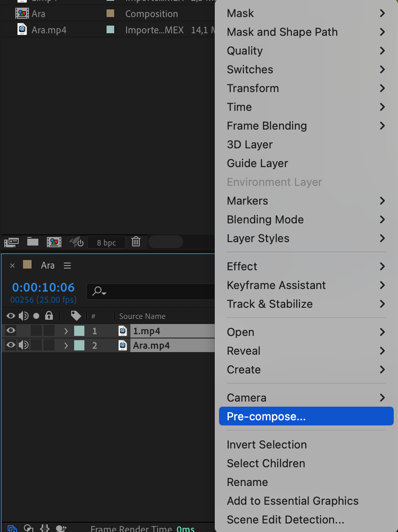
Task: Select the 3D Layer menu entry
Action: click(x=250, y=145)
